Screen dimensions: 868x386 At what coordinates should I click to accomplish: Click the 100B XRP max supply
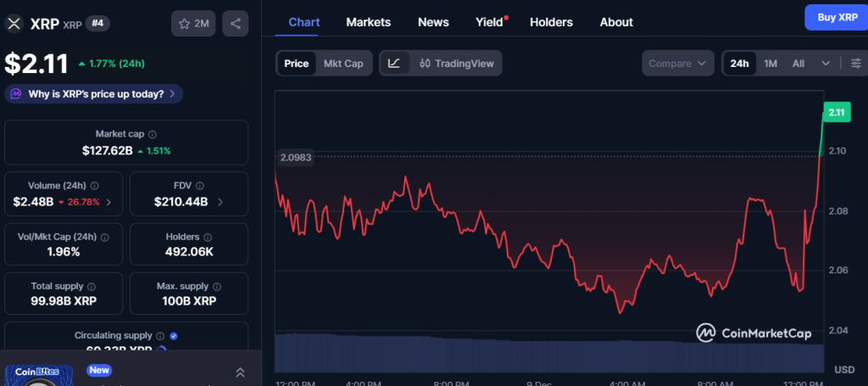click(189, 301)
